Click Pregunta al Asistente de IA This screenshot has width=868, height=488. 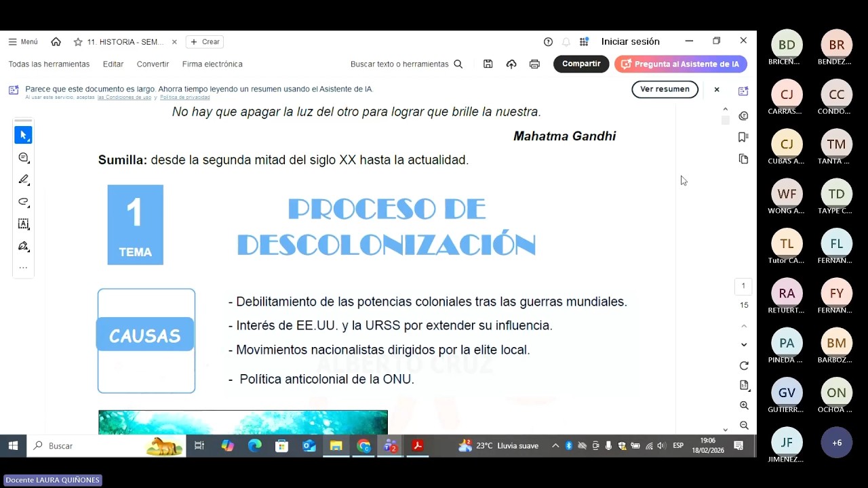click(681, 64)
